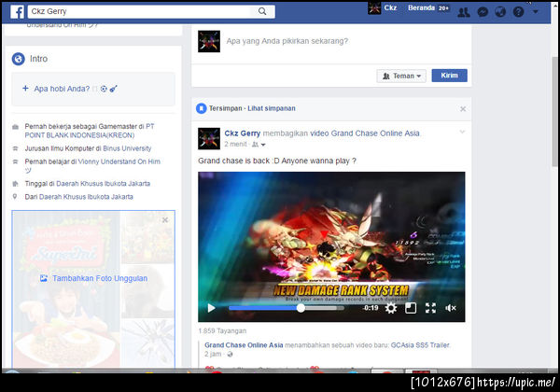
Task: Click the Ckz Gerry post avatar thumbnail
Action: click(x=209, y=138)
